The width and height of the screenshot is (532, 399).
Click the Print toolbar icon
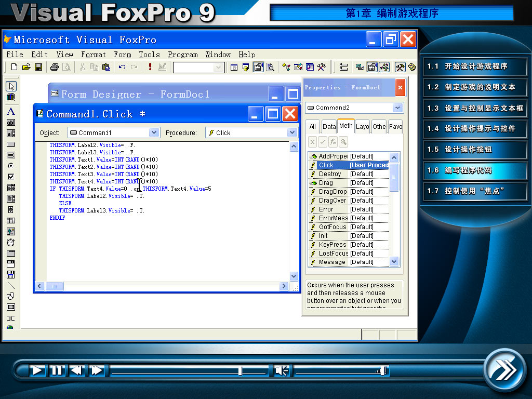coord(55,67)
